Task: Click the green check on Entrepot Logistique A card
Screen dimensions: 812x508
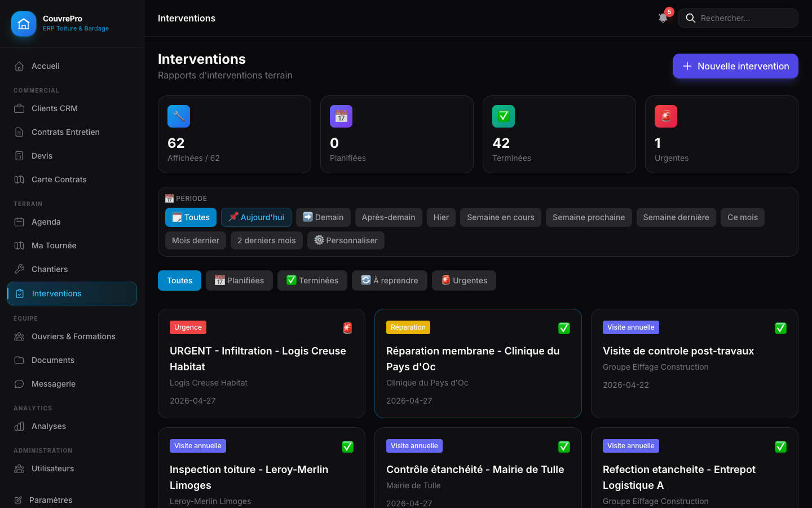Action: (780, 446)
